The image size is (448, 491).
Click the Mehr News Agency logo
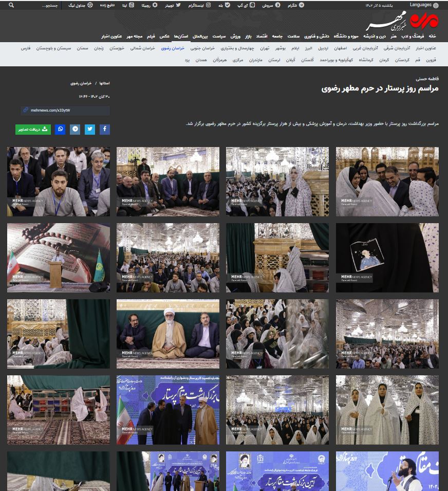402,21
